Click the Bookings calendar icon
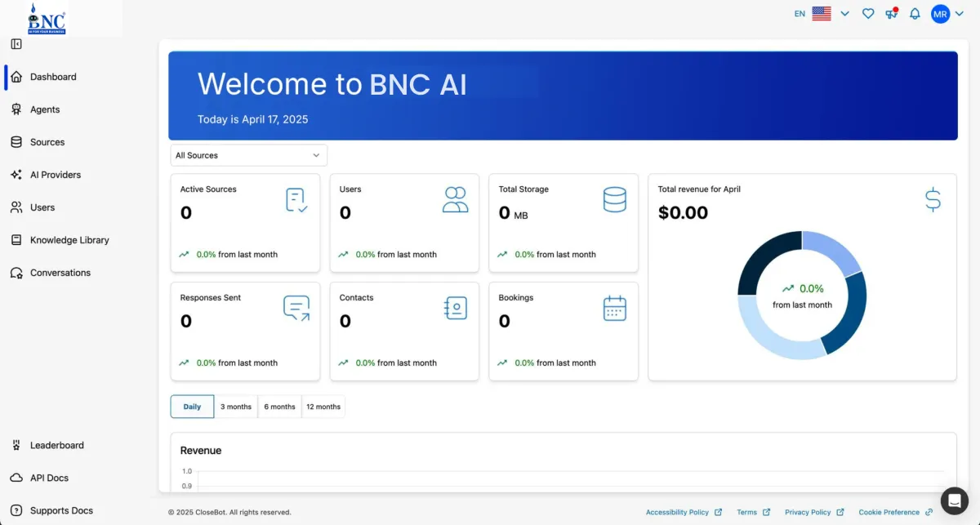 [615, 308]
